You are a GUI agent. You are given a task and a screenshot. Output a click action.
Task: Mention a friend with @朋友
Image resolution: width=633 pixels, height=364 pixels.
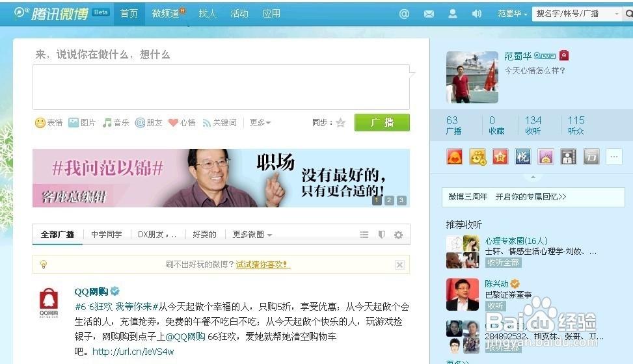(x=148, y=123)
